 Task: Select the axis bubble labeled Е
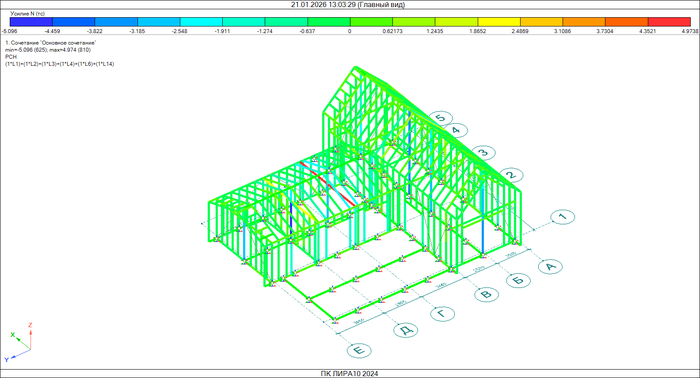(x=359, y=350)
